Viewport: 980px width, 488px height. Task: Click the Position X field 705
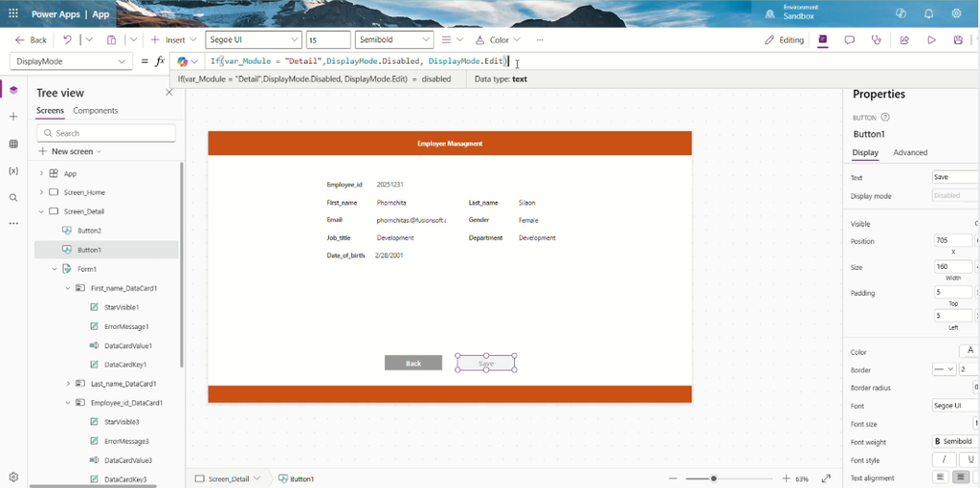pos(952,240)
